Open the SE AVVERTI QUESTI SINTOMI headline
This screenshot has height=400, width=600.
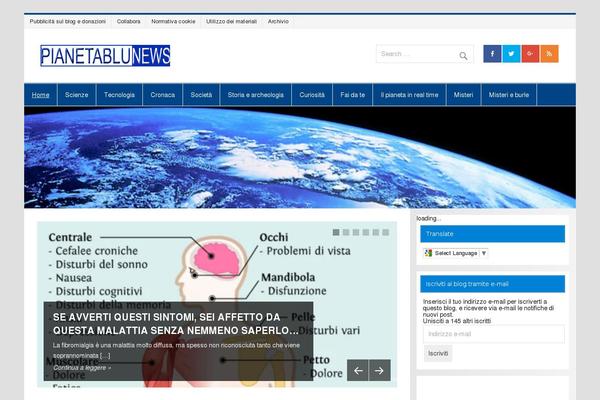(175, 324)
